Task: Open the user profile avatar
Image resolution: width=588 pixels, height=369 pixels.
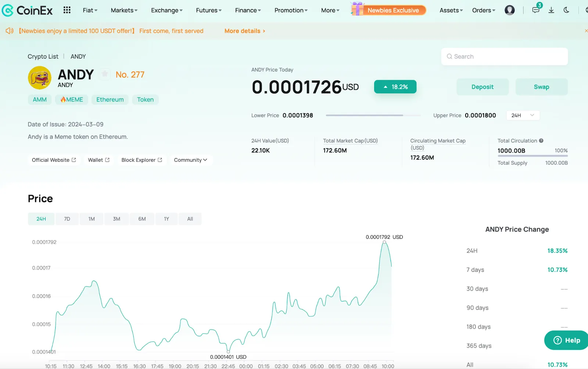Action: point(509,10)
